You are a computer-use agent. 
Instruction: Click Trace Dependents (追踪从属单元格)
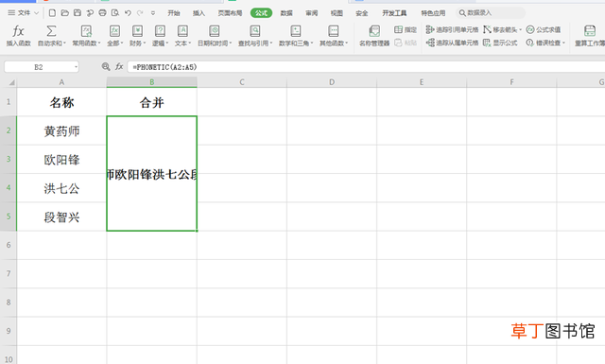452,43
